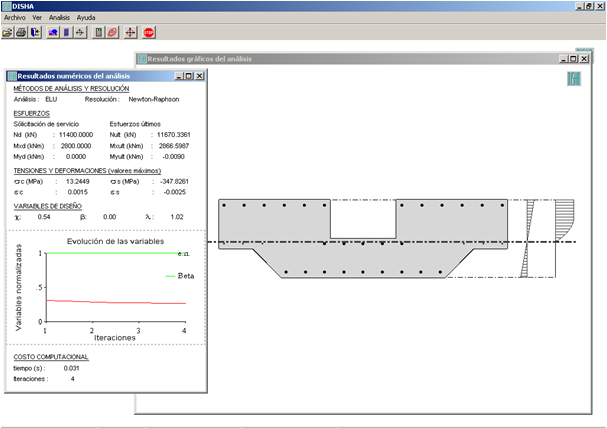This screenshot has height=428, width=607.
Task: Click the red oval diagram icon
Action: (112, 33)
